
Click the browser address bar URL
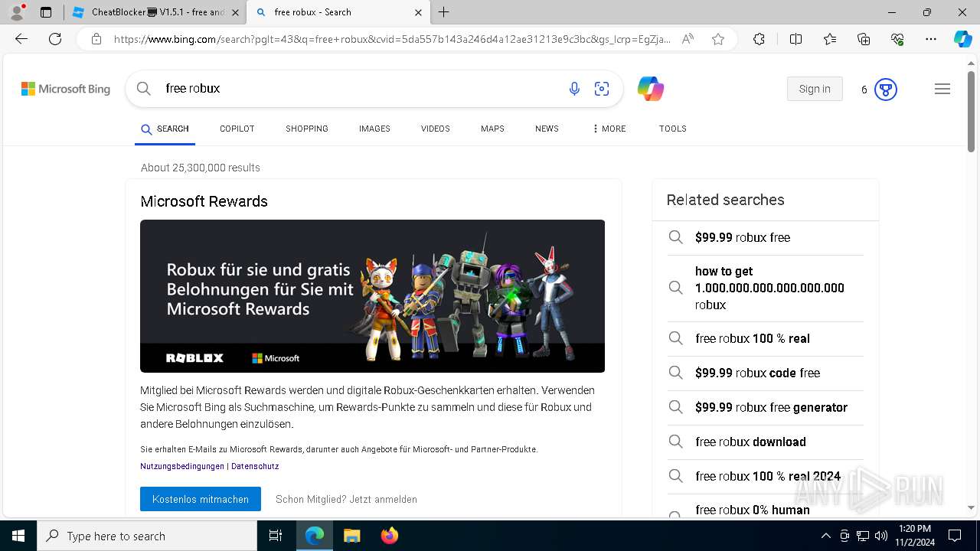point(392,39)
